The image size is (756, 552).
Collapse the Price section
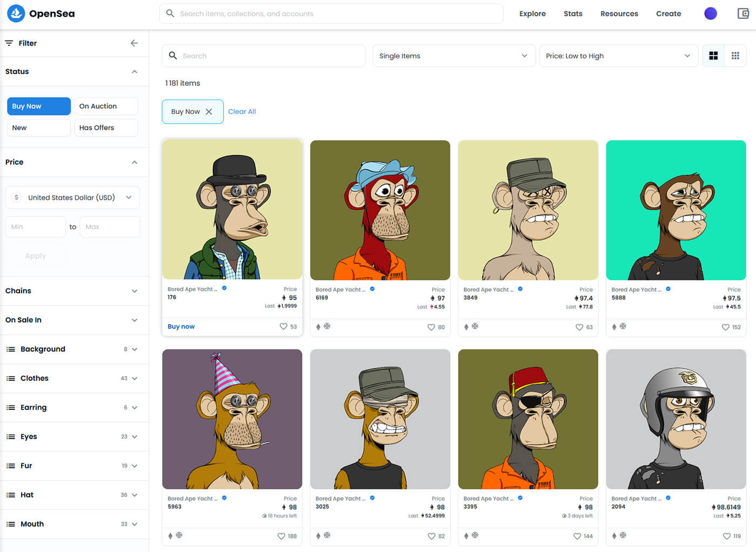click(134, 163)
